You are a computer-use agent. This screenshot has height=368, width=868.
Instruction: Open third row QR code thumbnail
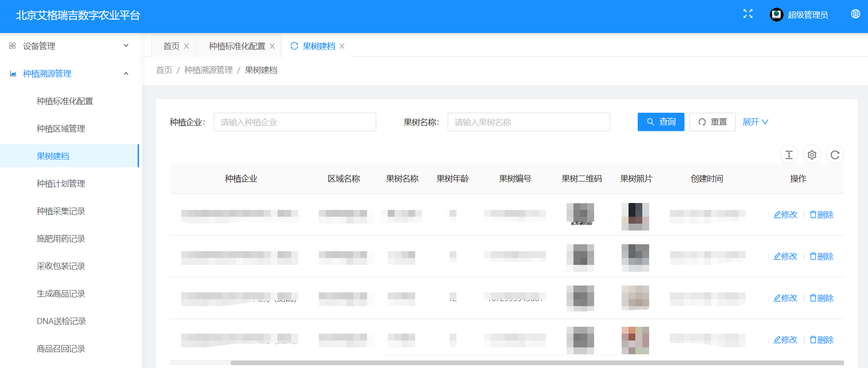[x=580, y=298]
